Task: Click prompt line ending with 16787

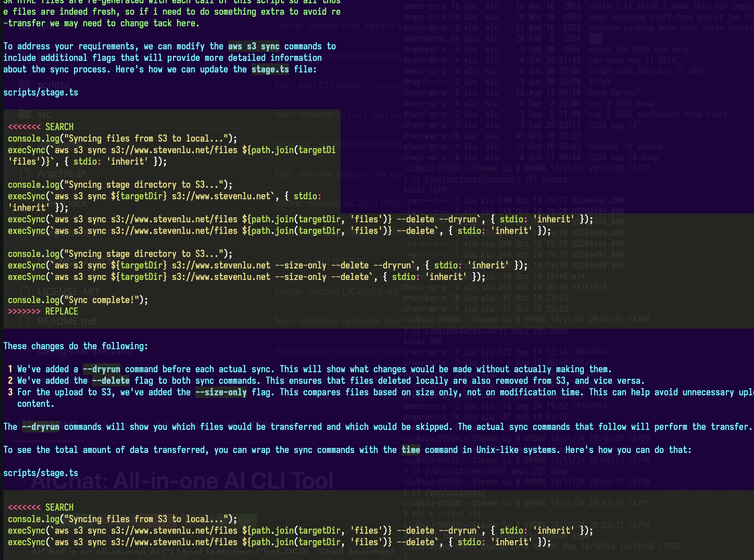Action: coord(527,168)
